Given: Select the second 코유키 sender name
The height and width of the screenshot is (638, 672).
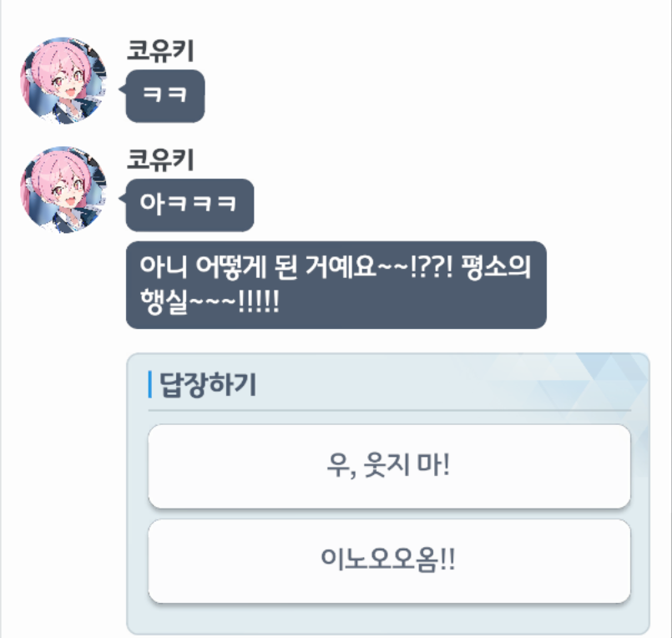Looking at the screenshot, I should 160,159.
